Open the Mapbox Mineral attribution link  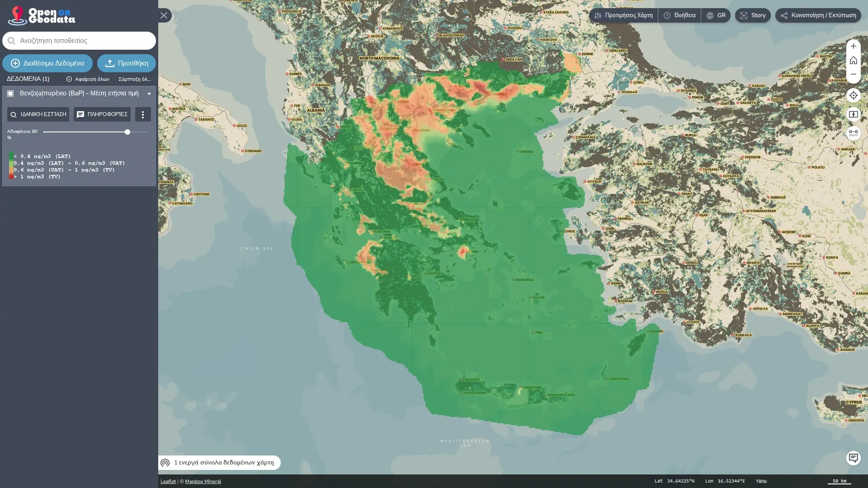click(203, 481)
